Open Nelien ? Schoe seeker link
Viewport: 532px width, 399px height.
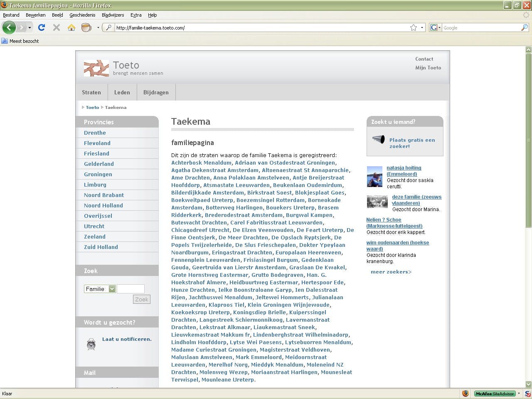[x=394, y=223]
